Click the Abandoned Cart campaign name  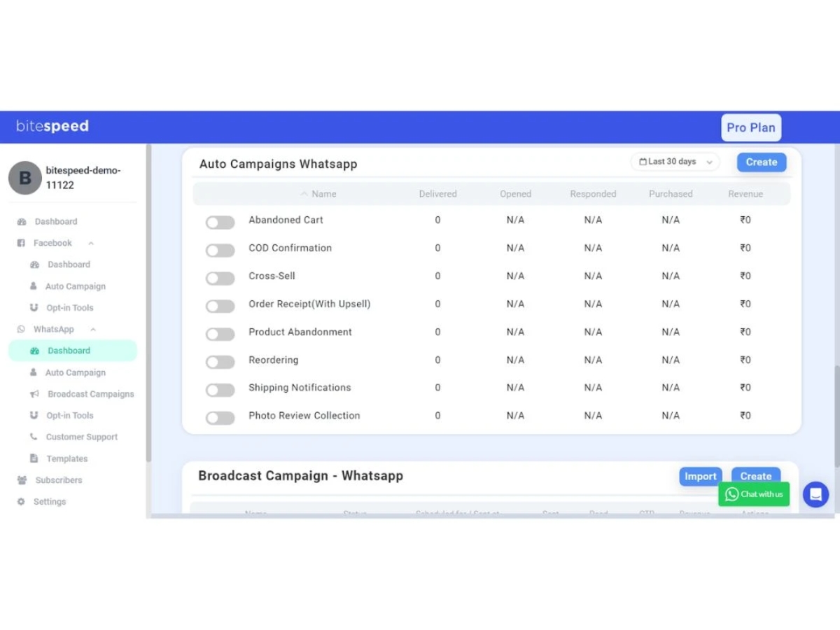[x=286, y=220]
